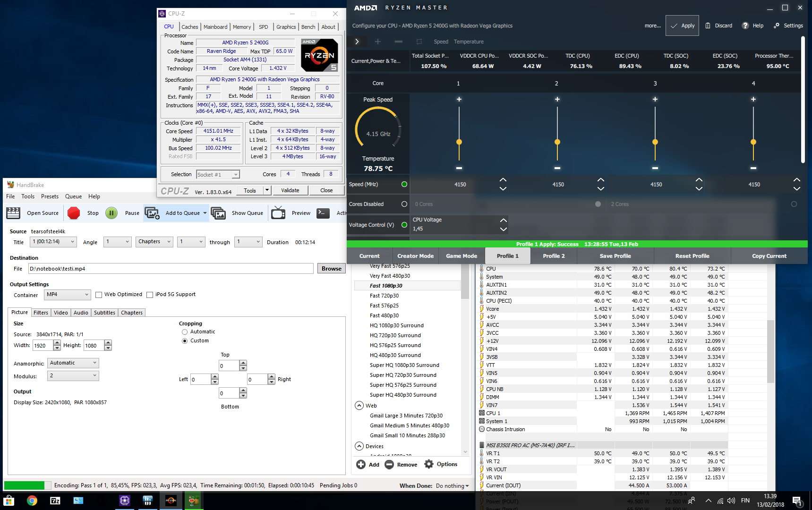This screenshot has width=812, height=510.
Task: Switch to Ryzen Master Game Mode tab
Action: click(x=462, y=256)
